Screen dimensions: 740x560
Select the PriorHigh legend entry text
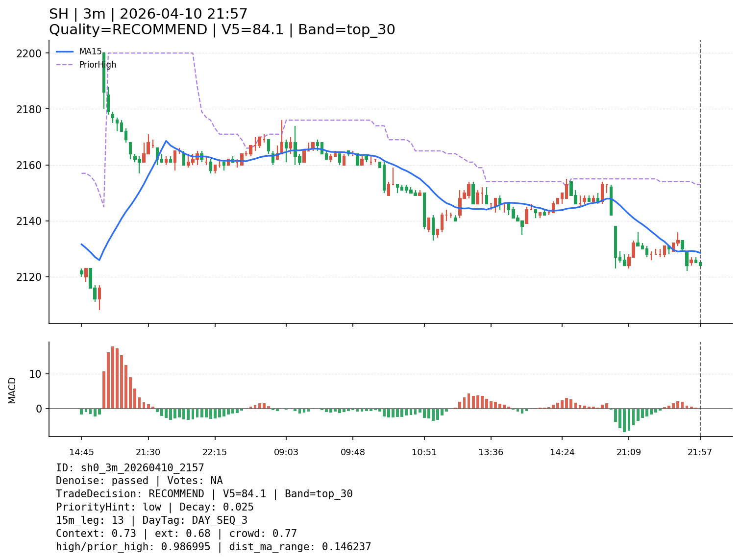click(x=98, y=65)
